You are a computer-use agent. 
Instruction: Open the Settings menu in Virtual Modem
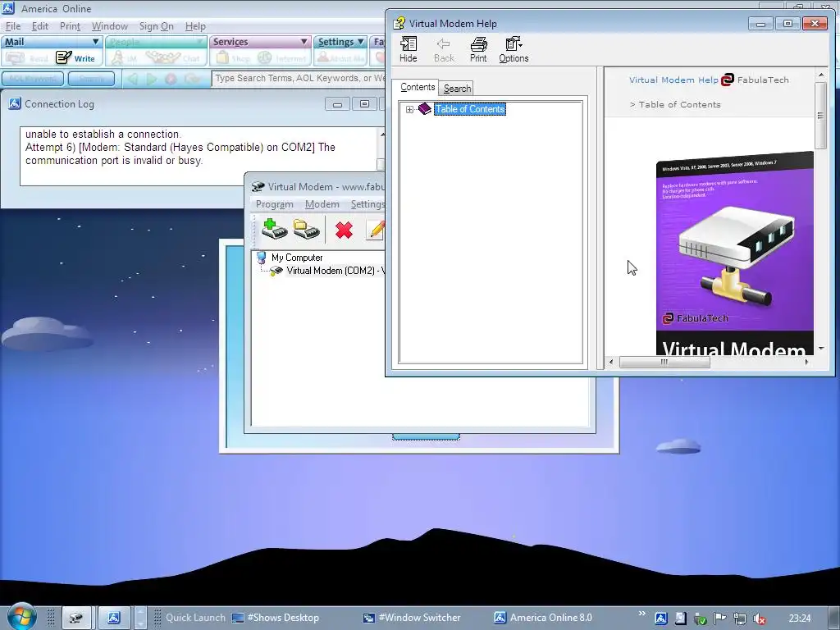pyautogui.click(x=367, y=204)
